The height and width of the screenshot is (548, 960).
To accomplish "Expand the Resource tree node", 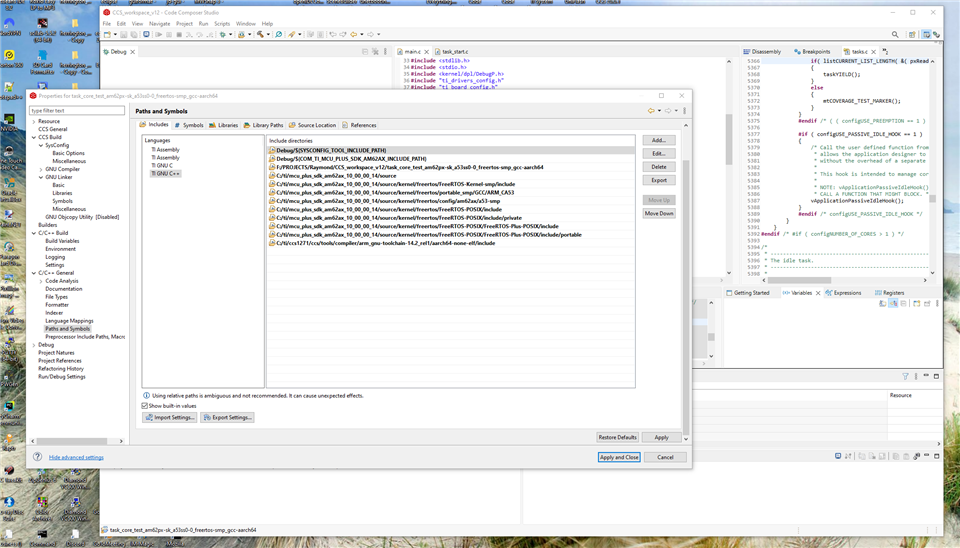I will tap(34, 121).
